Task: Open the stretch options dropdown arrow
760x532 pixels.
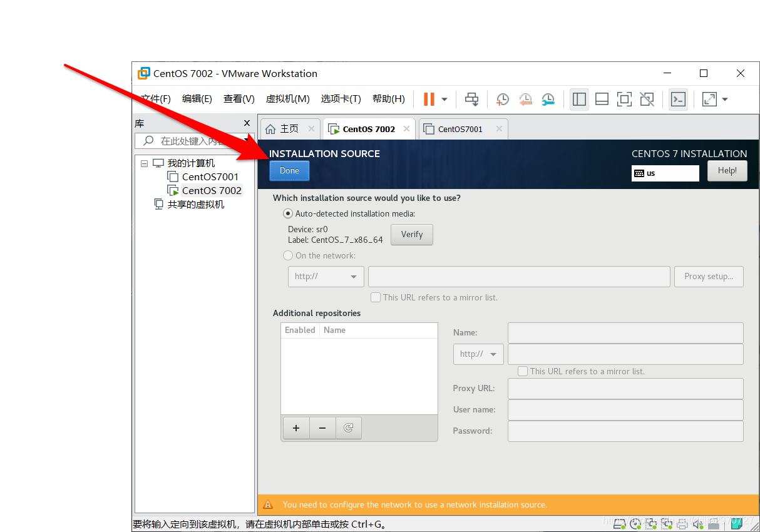Action: (x=725, y=99)
